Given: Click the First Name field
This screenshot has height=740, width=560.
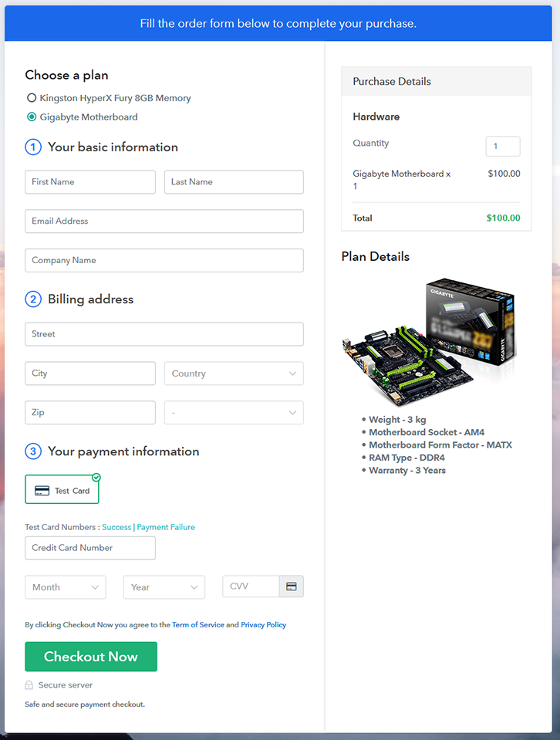Looking at the screenshot, I should pyautogui.click(x=90, y=181).
